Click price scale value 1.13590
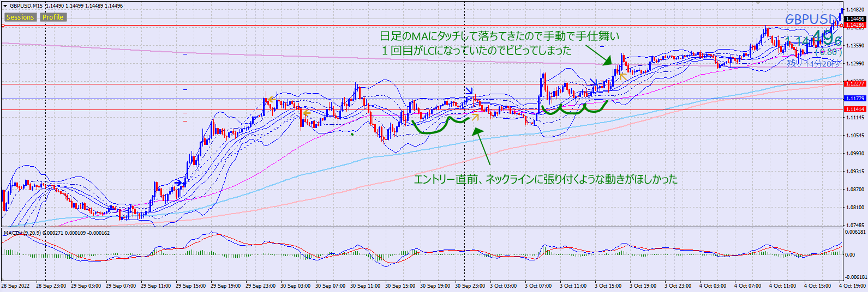The height and width of the screenshot is (292, 868). coord(855,46)
